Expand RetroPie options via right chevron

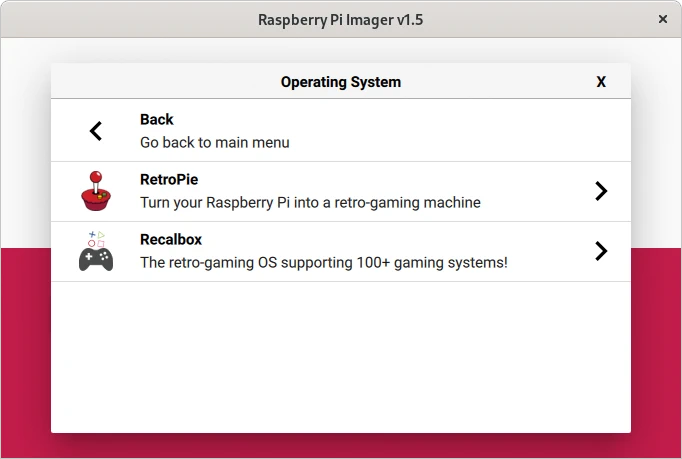pos(601,191)
